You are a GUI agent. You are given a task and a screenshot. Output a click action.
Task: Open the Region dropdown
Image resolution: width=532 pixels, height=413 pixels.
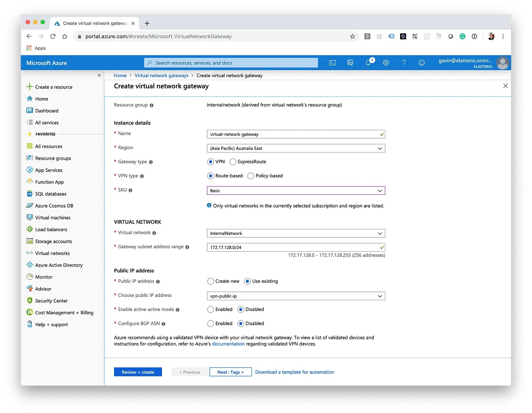coord(296,148)
